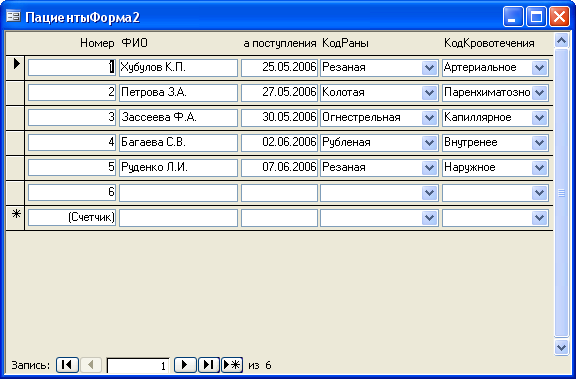
Task: Open КодРаны dropdown with Рубленая
Action: coord(429,143)
